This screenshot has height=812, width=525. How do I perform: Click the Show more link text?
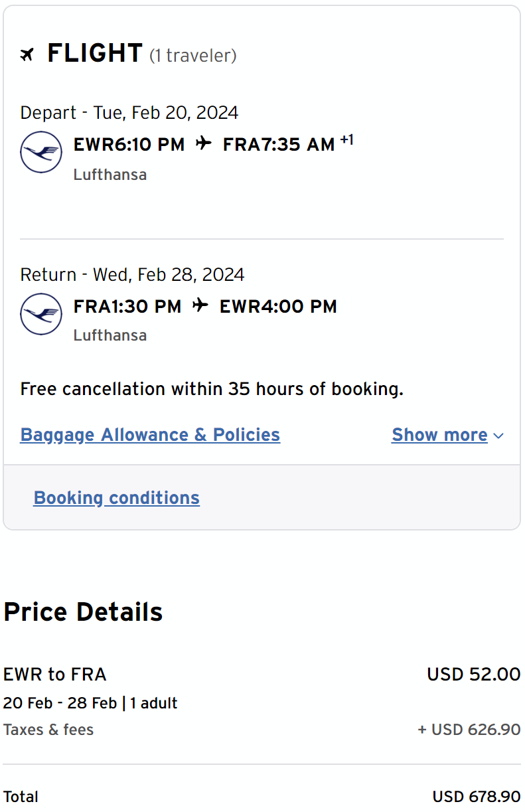439,435
